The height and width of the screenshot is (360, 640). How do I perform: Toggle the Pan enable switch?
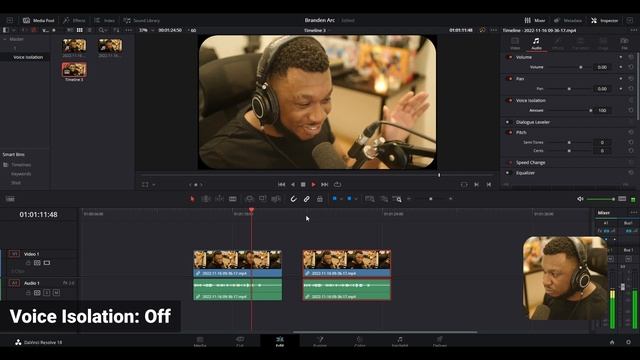point(509,79)
